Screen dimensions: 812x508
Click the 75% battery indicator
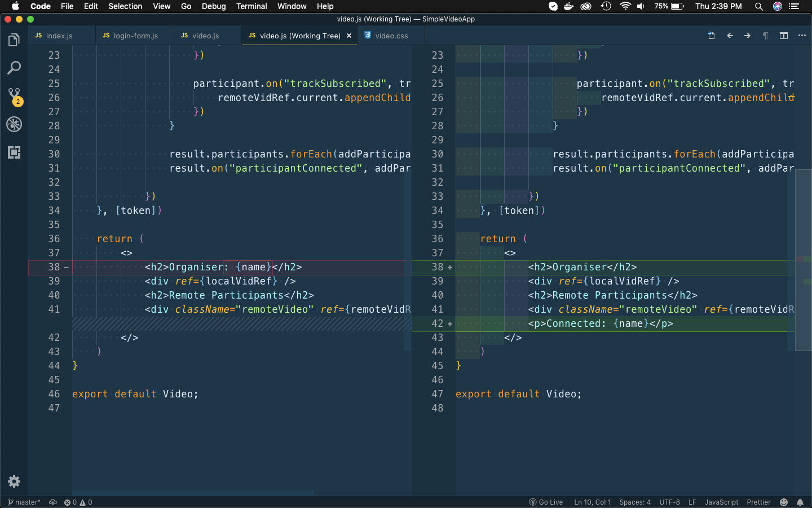[x=669, y=6]
